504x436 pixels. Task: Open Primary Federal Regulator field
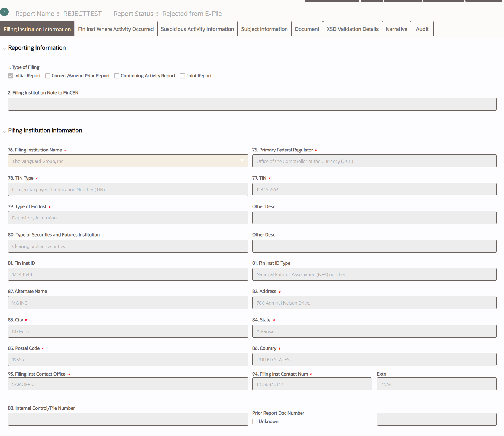pyautogui.click(x=374, y=161)
